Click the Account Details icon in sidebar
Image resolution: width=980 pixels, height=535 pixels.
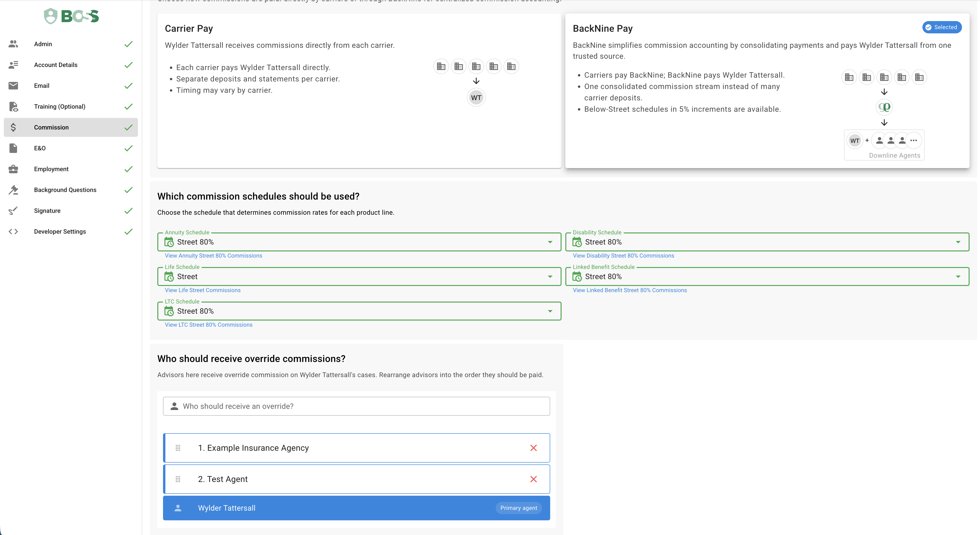[13, 65]
